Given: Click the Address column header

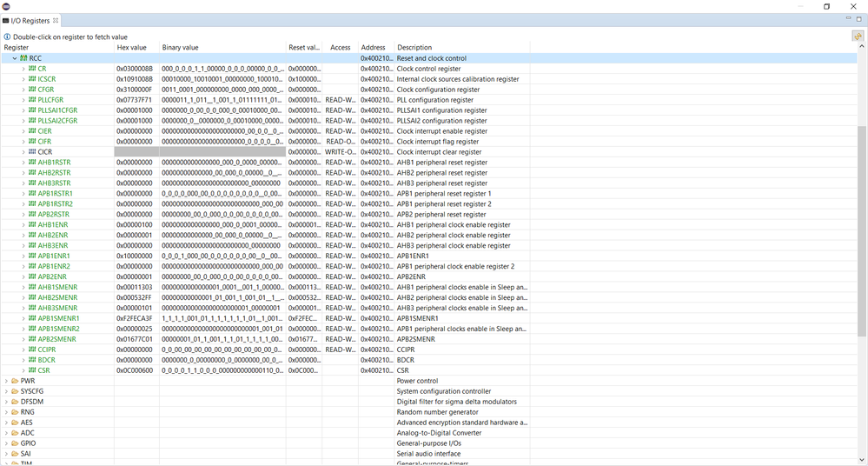Looking at the screenshot, I should point(376,48).
